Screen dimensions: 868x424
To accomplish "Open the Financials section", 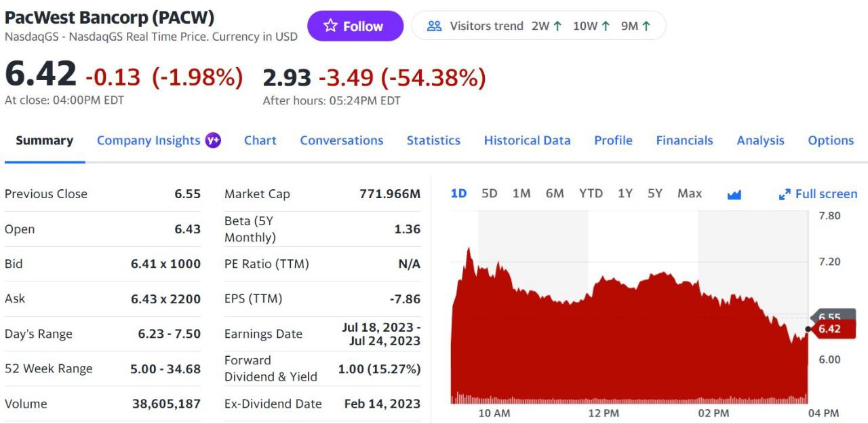I will point(685,140).
